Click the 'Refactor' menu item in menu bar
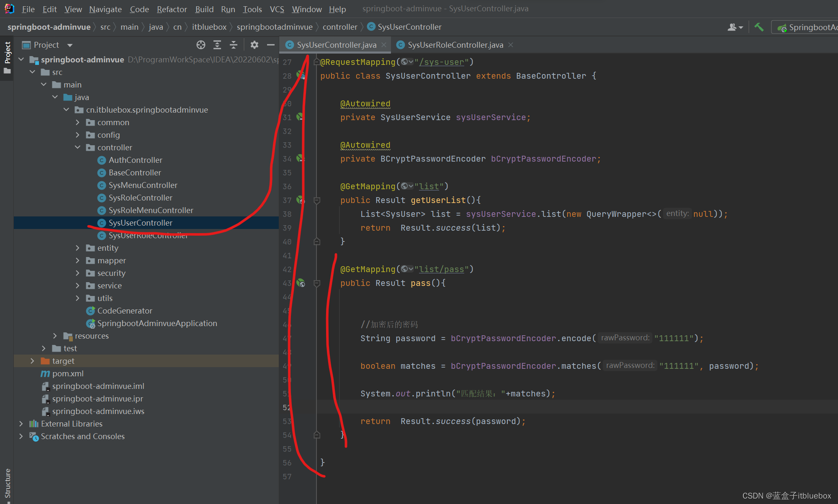The image size is (838, 504). pyautogui.click(x=171, y=8)
